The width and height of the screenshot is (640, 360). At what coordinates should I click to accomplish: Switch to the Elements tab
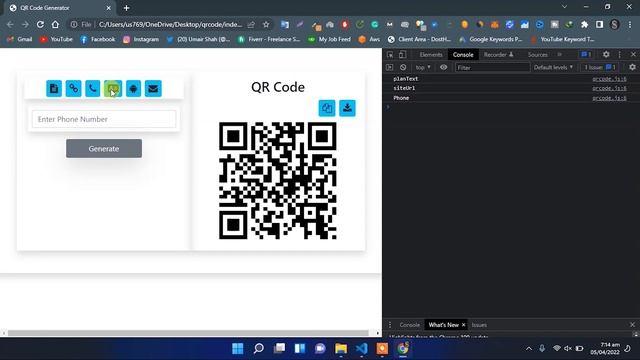431,54
